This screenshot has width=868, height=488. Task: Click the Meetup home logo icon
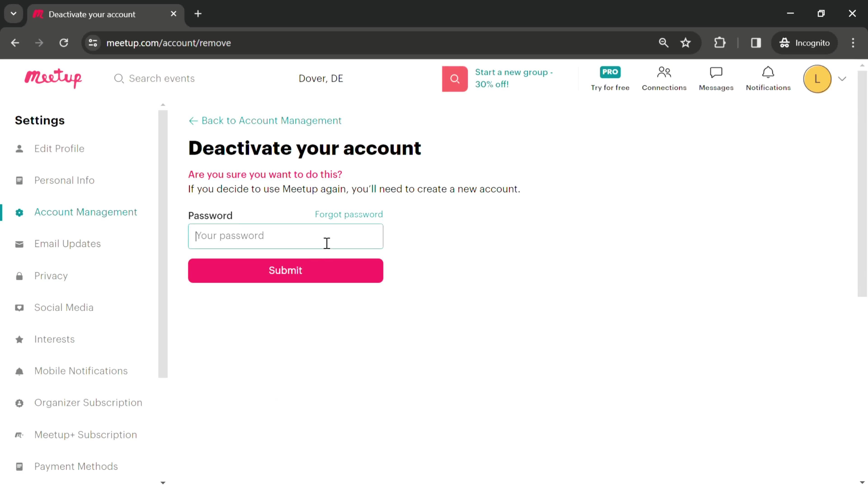[x=53, y=78]
